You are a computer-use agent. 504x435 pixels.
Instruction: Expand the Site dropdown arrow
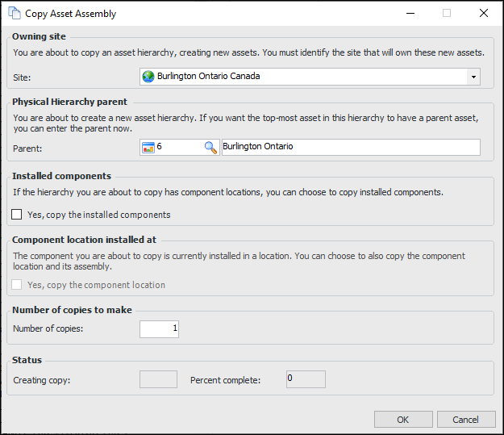coord(473,77)
